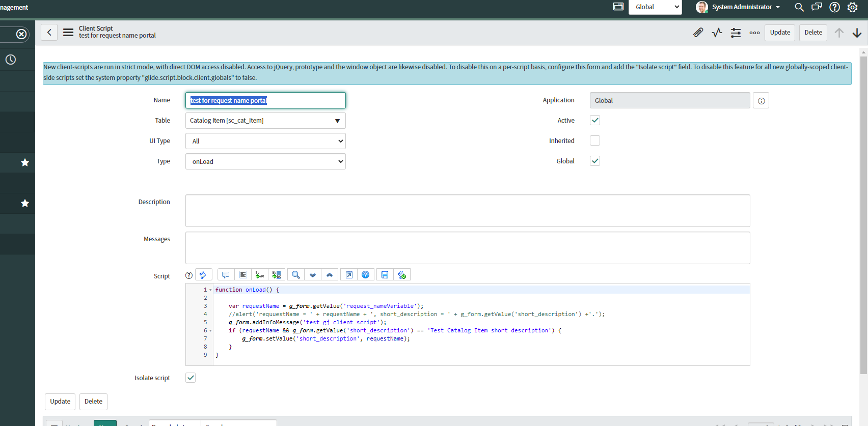Open personalize form sliders icon
868x426 pixels.
pos(736,33)
